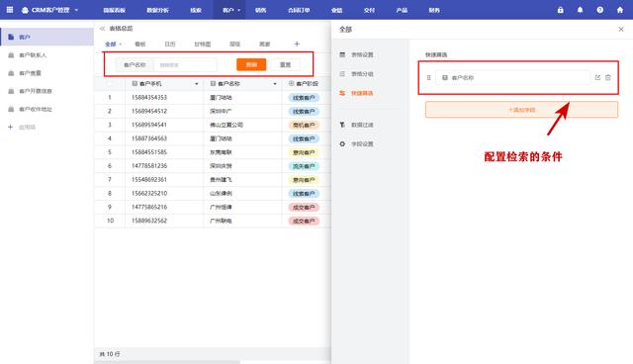Click the icon beside 客户收件地址
The height and width of the screenshot is (364, 633).
pos(11,109)
